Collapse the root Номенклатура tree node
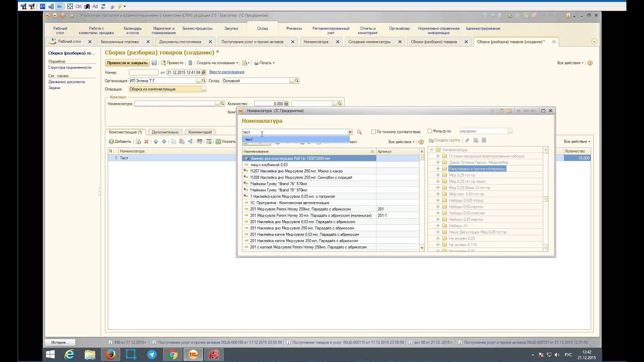644x362 pixels. (x=431, y=150)
